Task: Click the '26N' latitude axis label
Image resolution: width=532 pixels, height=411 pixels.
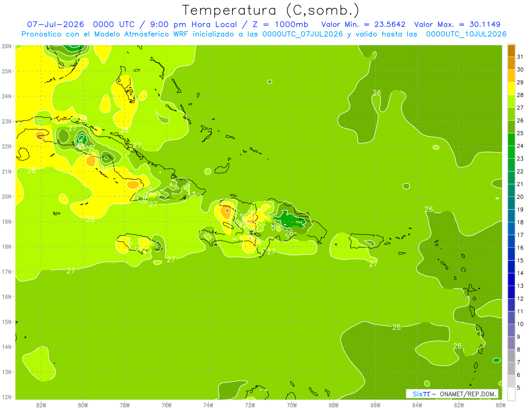Action: tap(6, 46)
